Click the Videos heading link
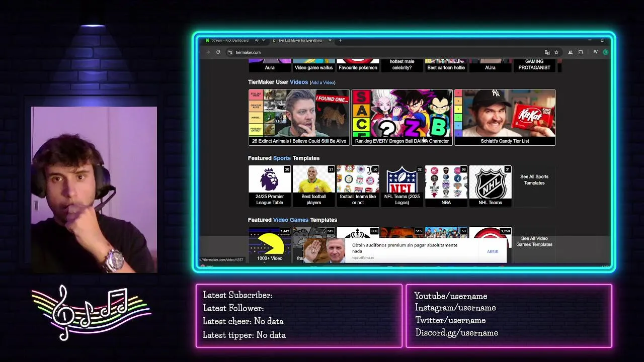 [x=299, y=82]
